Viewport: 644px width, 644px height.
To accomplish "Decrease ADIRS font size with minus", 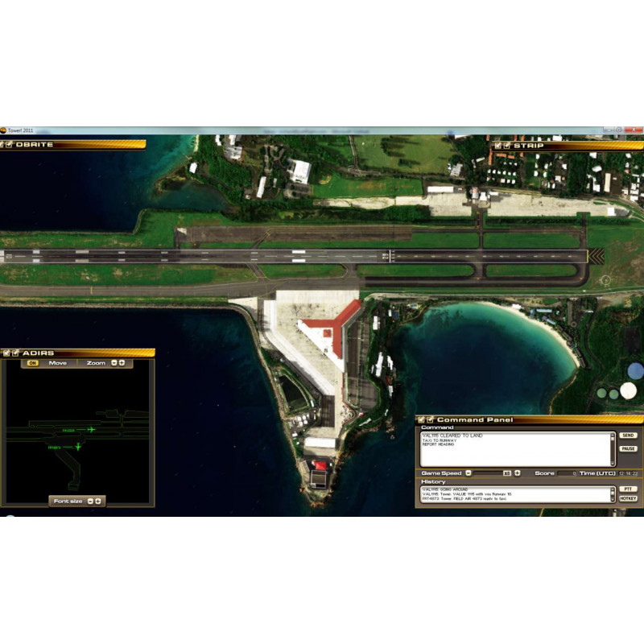I will [91, 501].
